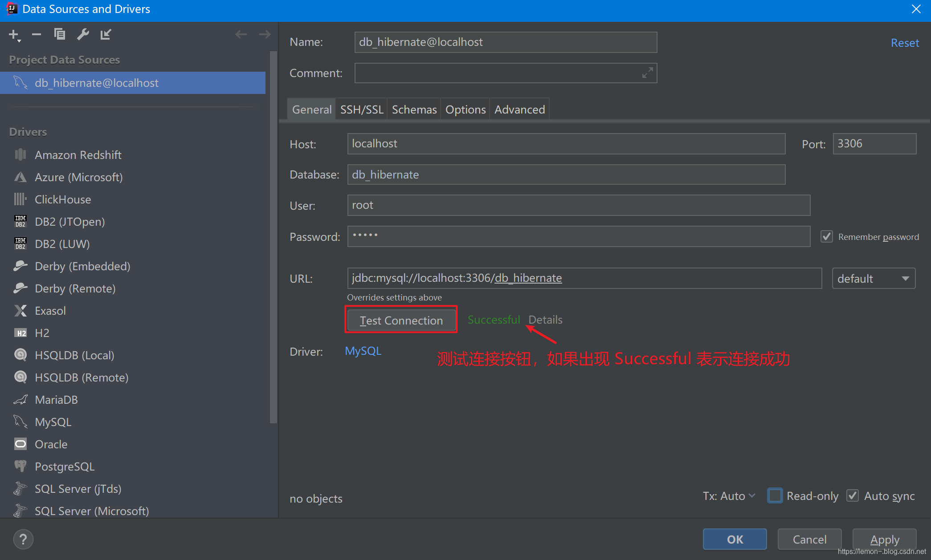Click into the Database input field
Image resolution: width=931 pixels, height=560 pixels.
(566, 174)
